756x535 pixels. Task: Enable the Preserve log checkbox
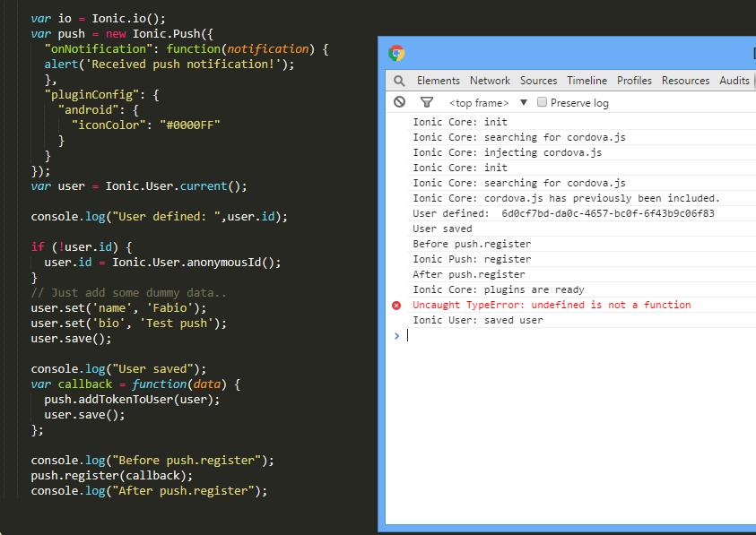542,102
